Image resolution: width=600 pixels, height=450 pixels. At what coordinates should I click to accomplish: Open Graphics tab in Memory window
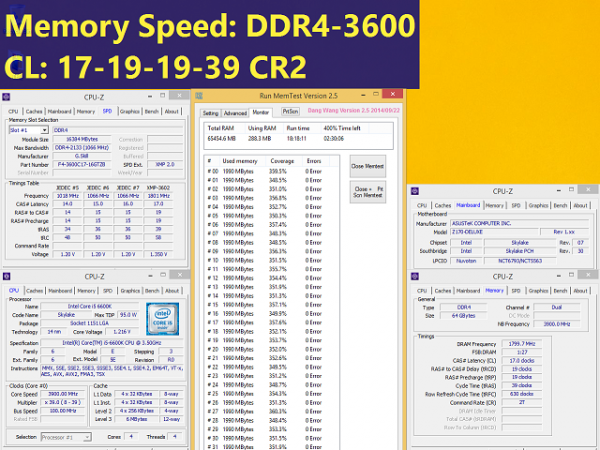(538, 291)
